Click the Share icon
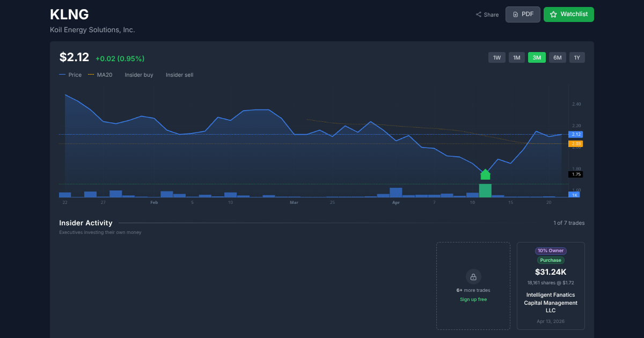The image size is (644, 338). (x=478, y=14)
